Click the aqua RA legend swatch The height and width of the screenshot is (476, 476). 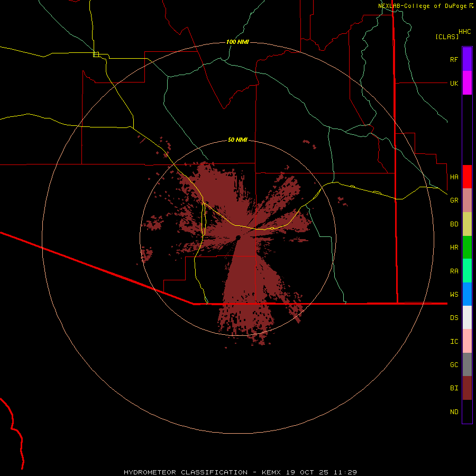[467, 271]
